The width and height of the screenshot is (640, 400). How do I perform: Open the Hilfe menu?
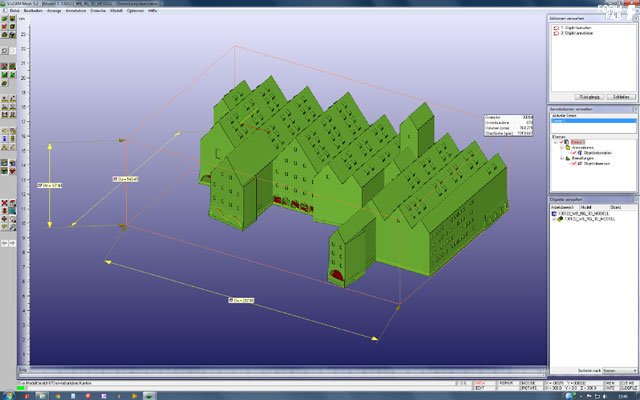point(153,11)
